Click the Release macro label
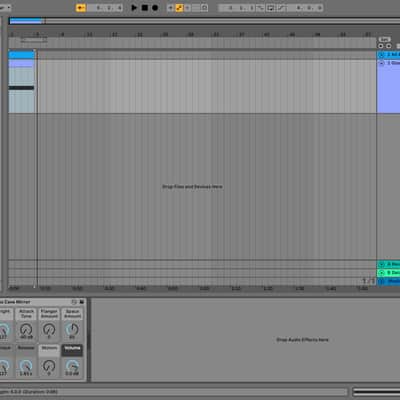Viewport: 400px width, 400px height. (x=26, y=348)
